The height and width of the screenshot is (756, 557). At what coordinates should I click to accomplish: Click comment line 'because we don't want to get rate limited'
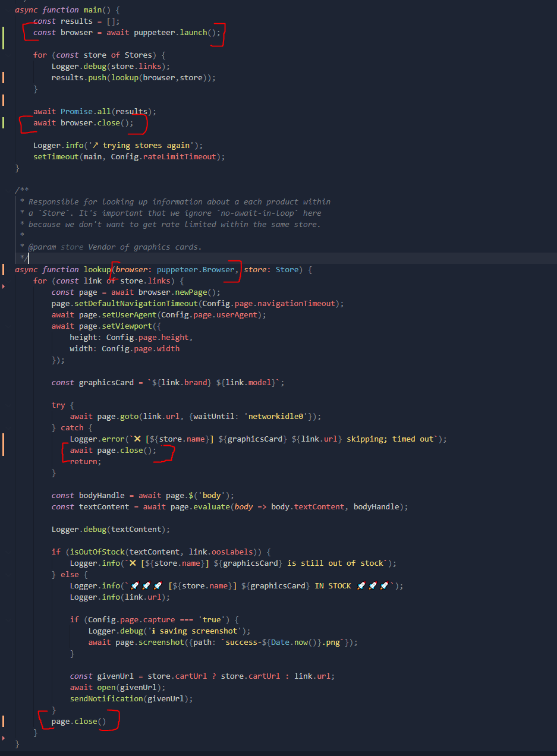pos(174,224)
